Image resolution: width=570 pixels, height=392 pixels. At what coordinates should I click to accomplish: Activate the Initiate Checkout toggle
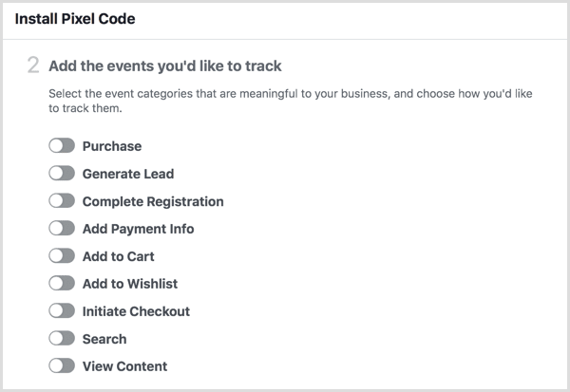[62, 311]
